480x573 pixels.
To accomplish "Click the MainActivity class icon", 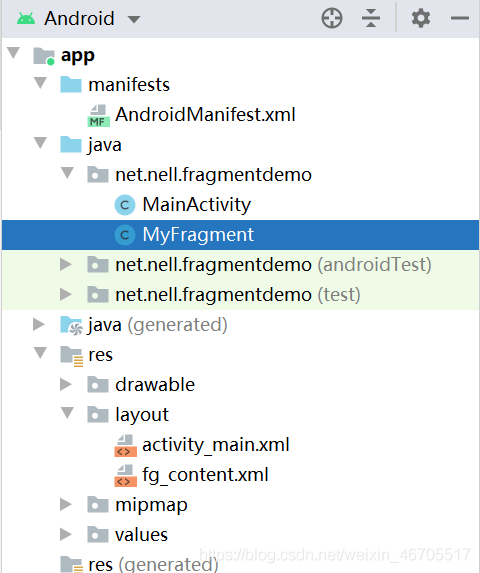I will (x=125, y=205).
